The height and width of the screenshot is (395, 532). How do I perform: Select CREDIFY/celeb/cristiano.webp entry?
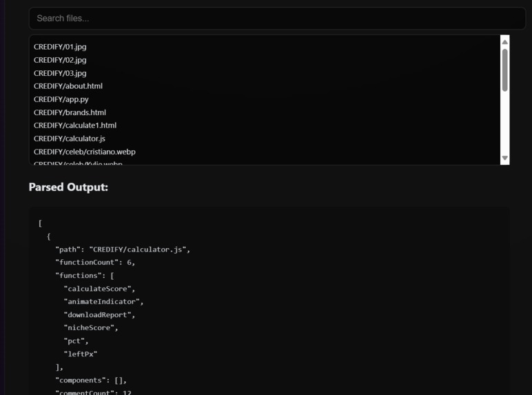click(x=85, y=152)
